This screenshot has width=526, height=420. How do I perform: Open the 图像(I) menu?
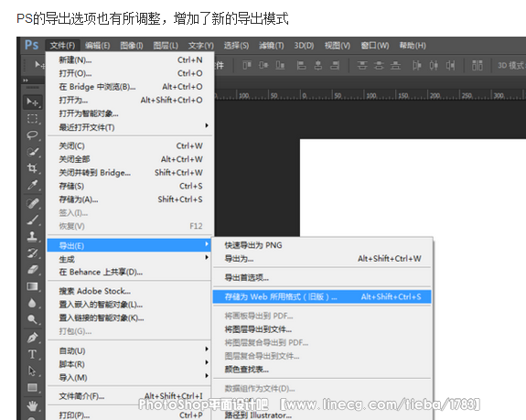(132, 45)
